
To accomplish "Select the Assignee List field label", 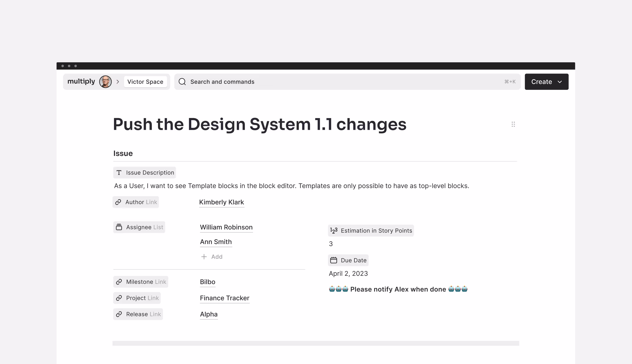I will pos(139,227).
